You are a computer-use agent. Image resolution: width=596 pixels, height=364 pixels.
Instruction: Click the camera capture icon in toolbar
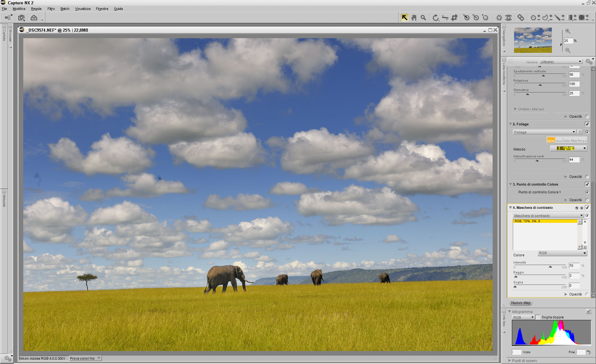coord(21,18)
